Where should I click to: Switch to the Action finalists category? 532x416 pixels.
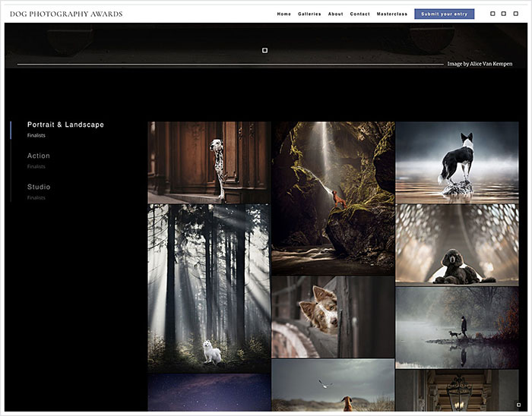(x=39, y=156)
